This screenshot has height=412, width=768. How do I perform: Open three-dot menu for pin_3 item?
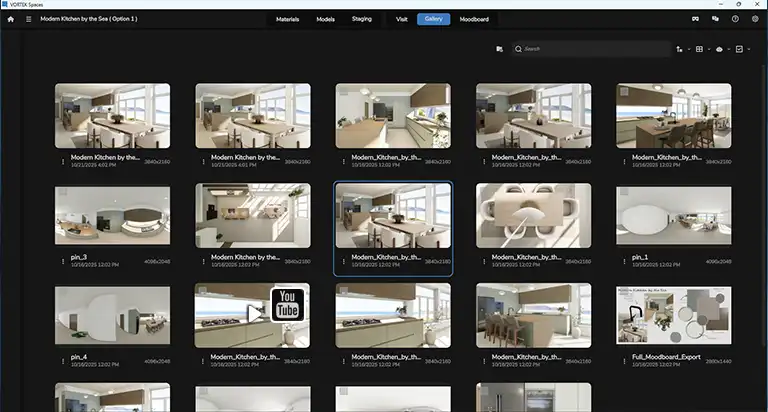[62, 261]
